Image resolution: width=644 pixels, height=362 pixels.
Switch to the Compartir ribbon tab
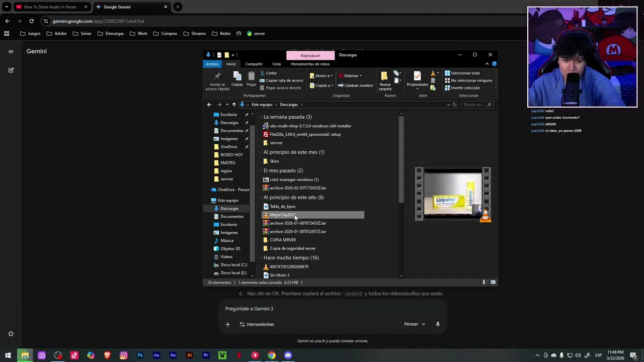coord(254,64)
